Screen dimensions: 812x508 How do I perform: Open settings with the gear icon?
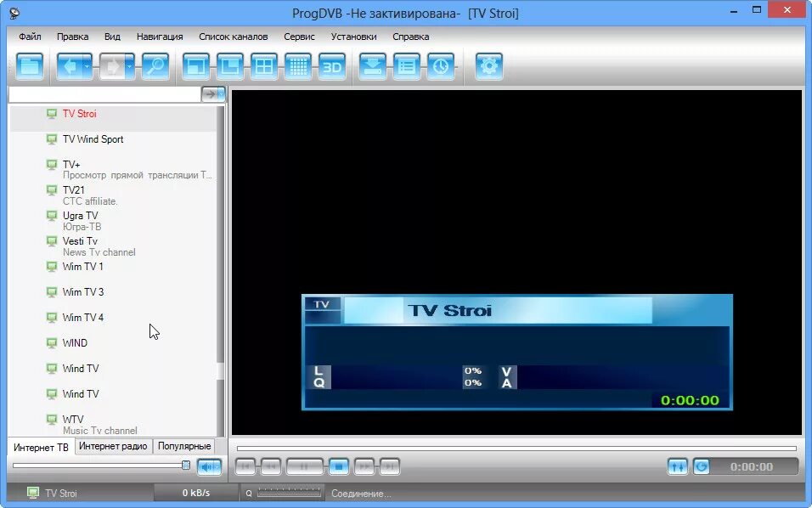click(x=489, y=66)
